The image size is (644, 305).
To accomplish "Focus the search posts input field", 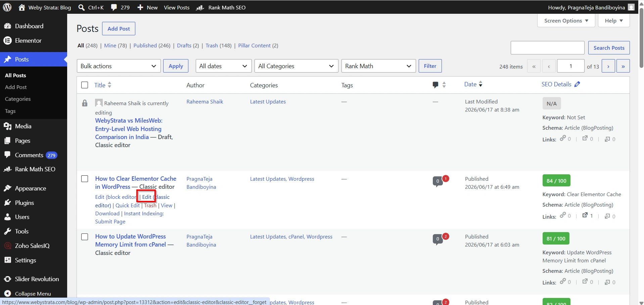I will tap(548, 48).
